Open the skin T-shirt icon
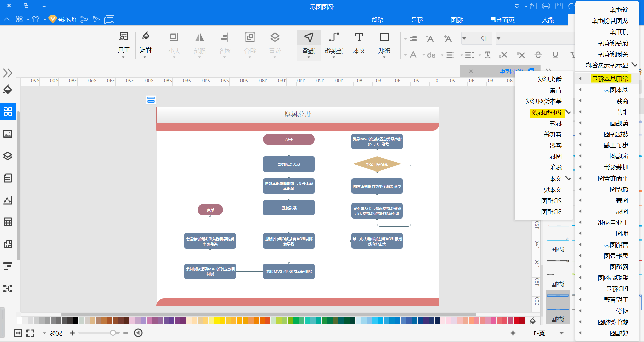 (x=36, y=19)
